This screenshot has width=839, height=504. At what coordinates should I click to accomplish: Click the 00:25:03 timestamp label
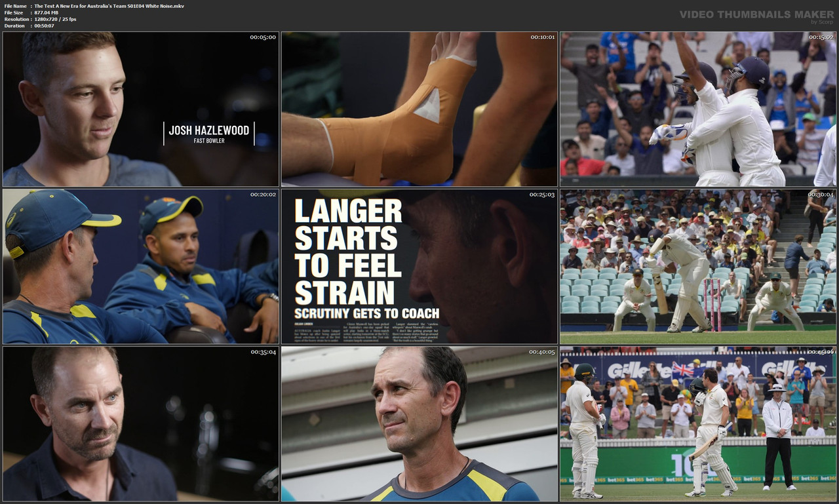click(x=542, y=195)
